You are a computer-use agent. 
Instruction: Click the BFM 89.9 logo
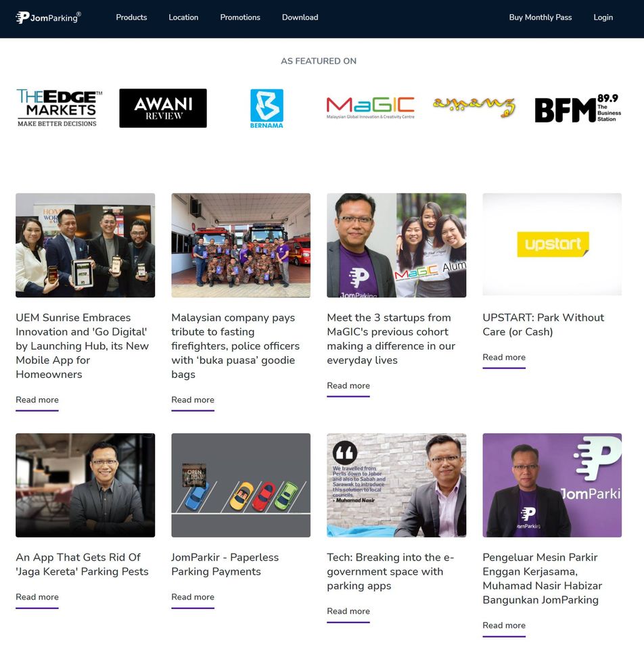click(577, 108)
